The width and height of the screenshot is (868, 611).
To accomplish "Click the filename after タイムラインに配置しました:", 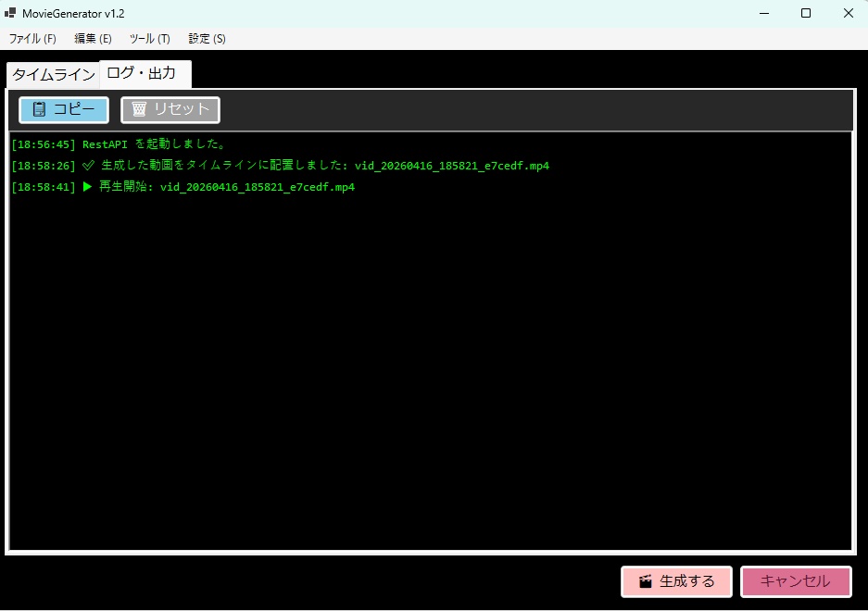I will pos(452,166).
